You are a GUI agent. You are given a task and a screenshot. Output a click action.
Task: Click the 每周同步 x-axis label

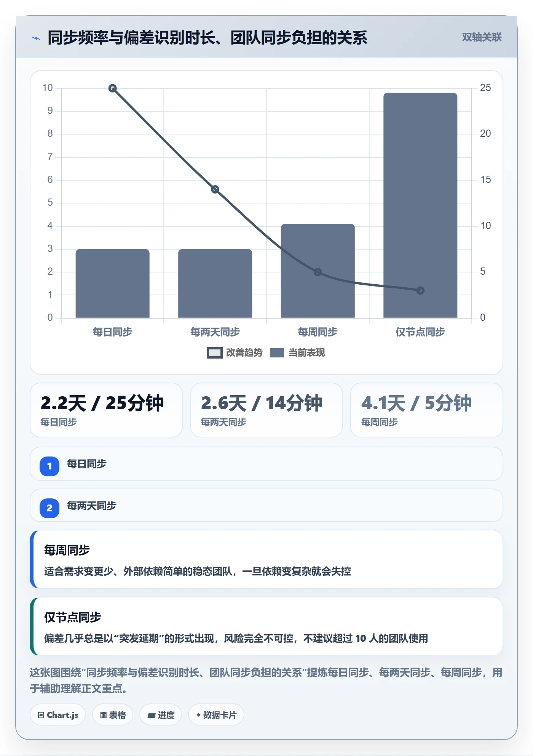(x=318, y=332)
